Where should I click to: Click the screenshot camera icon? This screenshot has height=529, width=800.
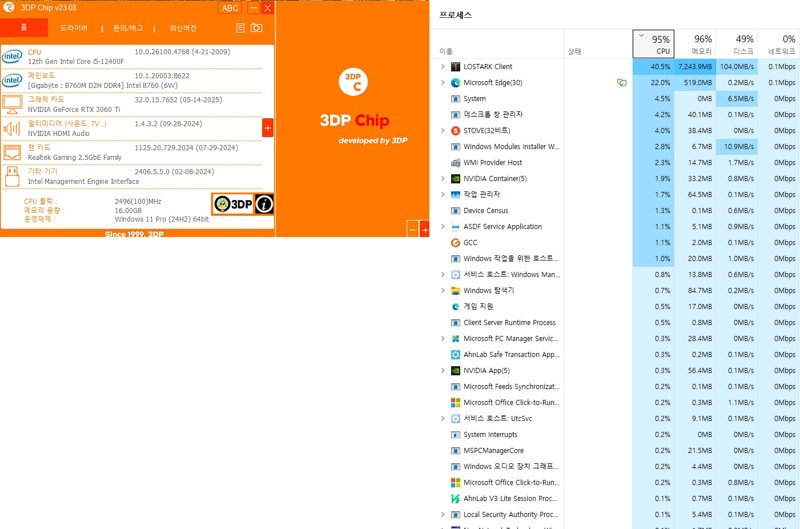tap(257, 28)
